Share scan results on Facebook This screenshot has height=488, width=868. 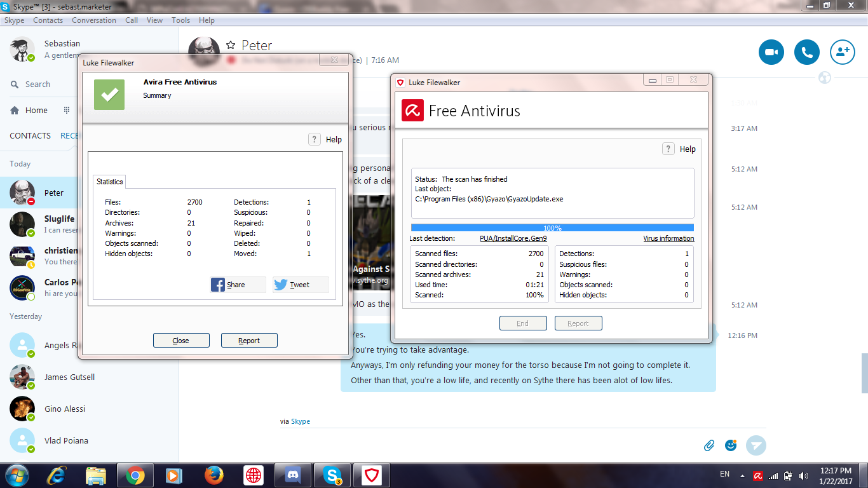(238, 285)
